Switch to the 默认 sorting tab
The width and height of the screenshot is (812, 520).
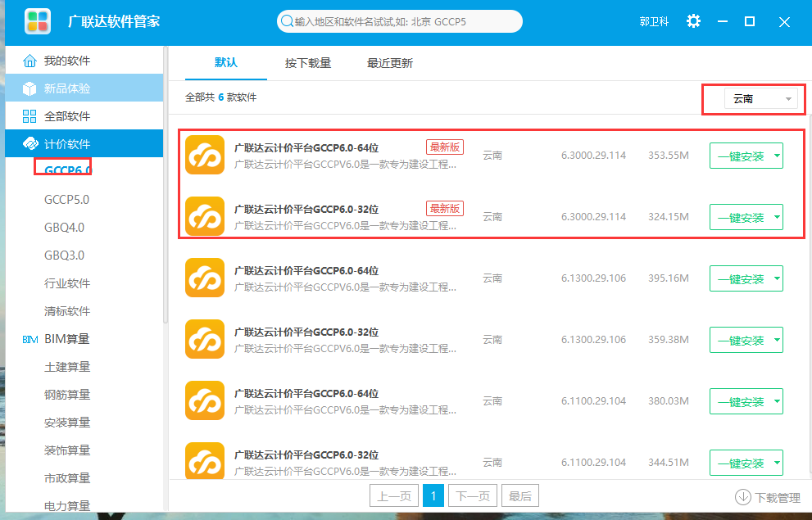tap(226, 62)
